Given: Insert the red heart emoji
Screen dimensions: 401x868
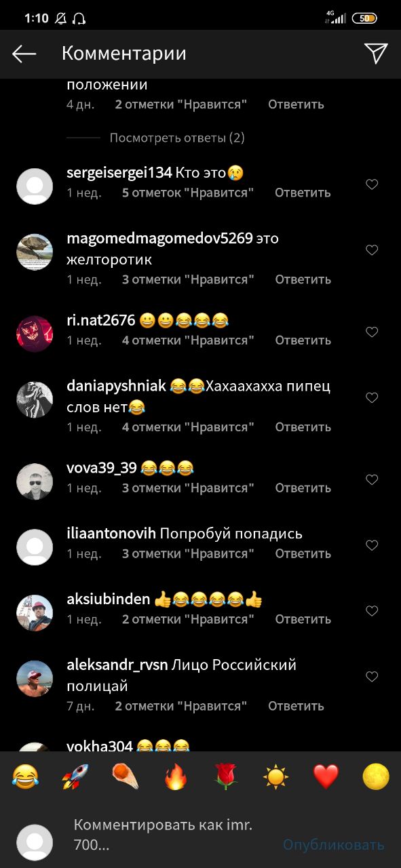Looking at the screenshot, I should [326, 776].
